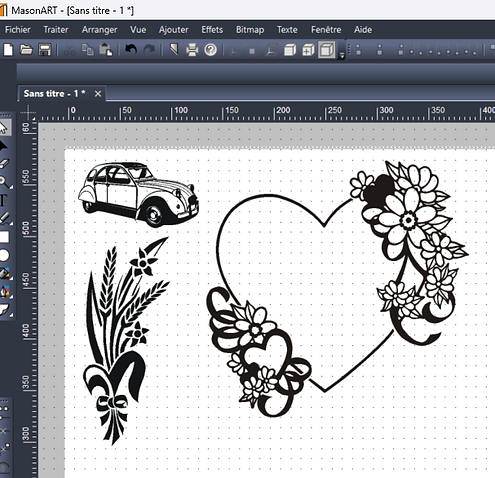
Task: Undo the last action
Action: [x=131, y=50]
